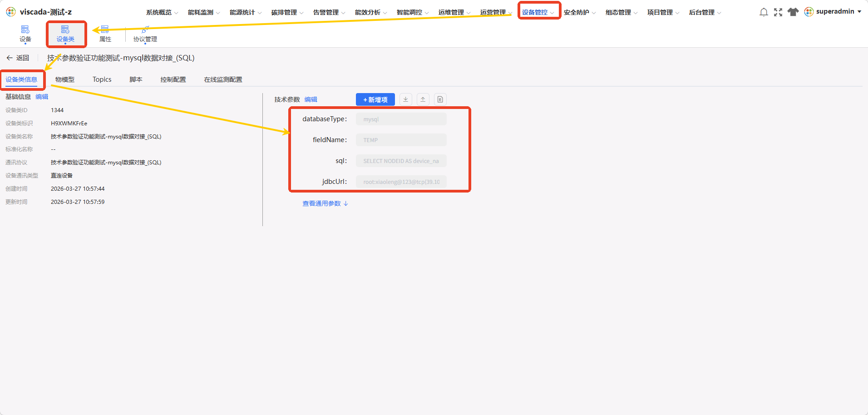Click 编辑 next to 技术参数
This screenshot has height=415, width=868.
311,99
